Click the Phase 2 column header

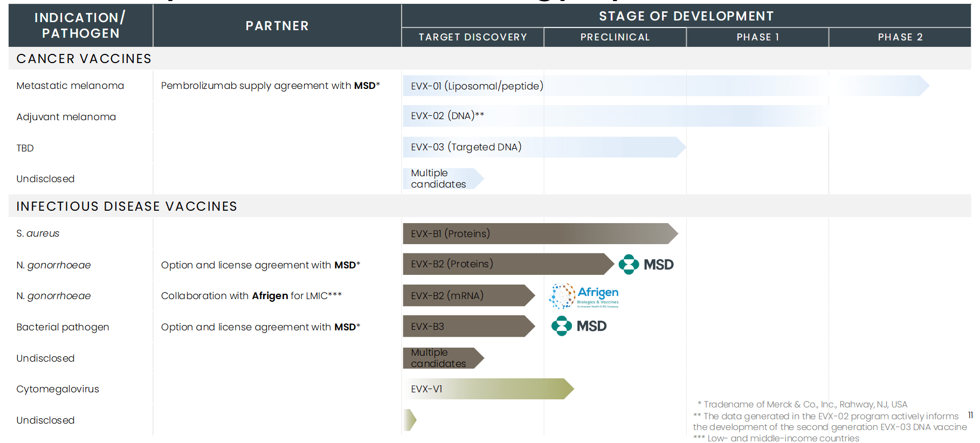click(900, 37)
